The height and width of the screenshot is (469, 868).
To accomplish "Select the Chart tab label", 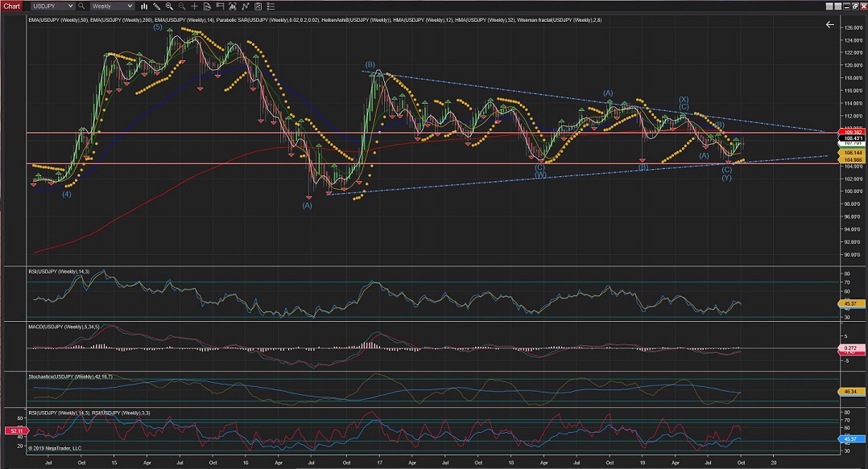I will (11, 6).
